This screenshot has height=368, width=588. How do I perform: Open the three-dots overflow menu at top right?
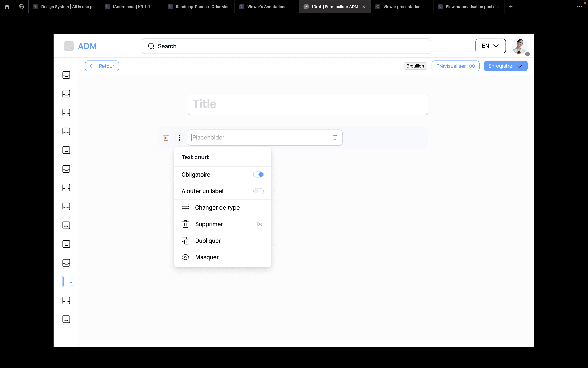pyautogui.click(x=579, y=7)
